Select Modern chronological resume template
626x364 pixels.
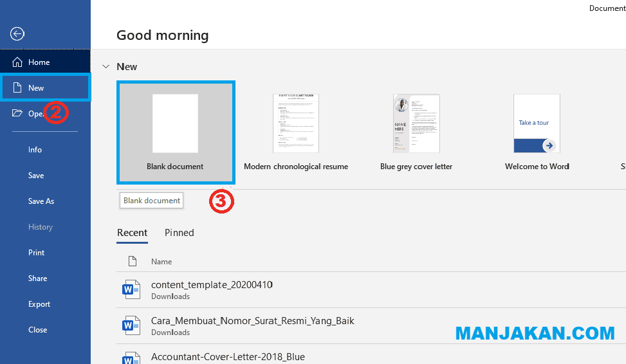pyautogui.click(x=296, y=132)
